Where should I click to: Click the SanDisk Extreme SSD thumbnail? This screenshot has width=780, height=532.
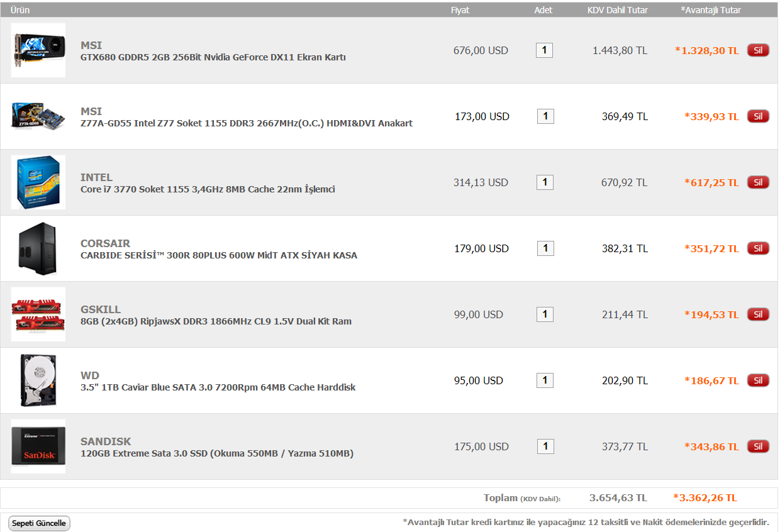coord(38,446)
